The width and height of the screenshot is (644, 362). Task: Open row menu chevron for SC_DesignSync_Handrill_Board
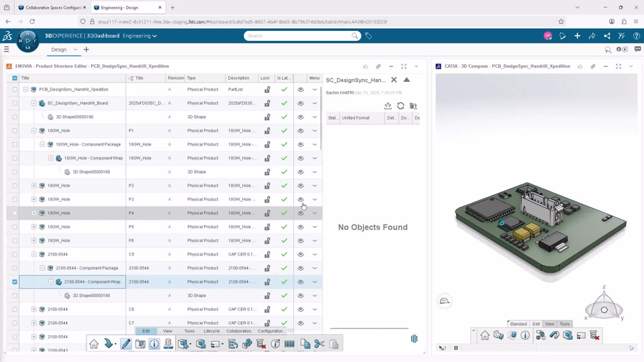(x=315, y=103)
